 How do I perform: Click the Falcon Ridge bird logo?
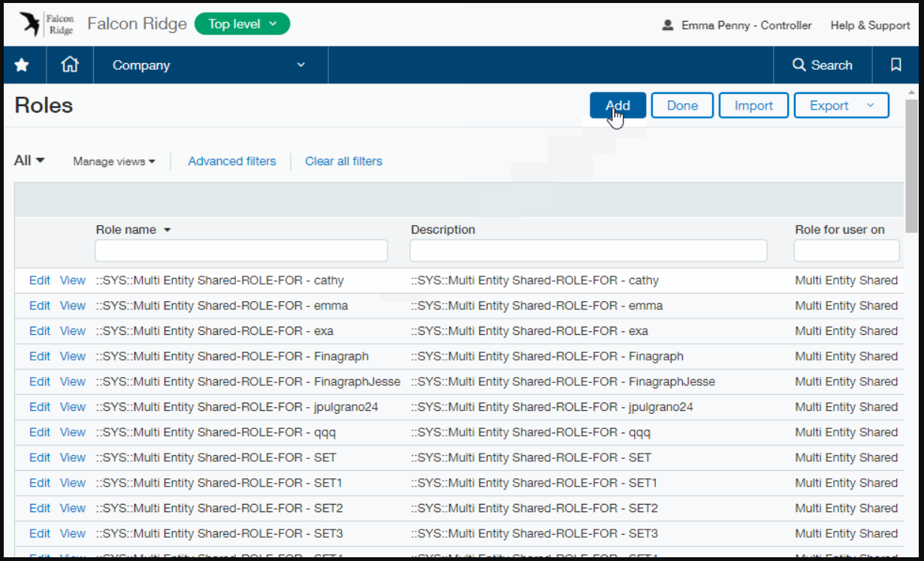tap(32, 24)
